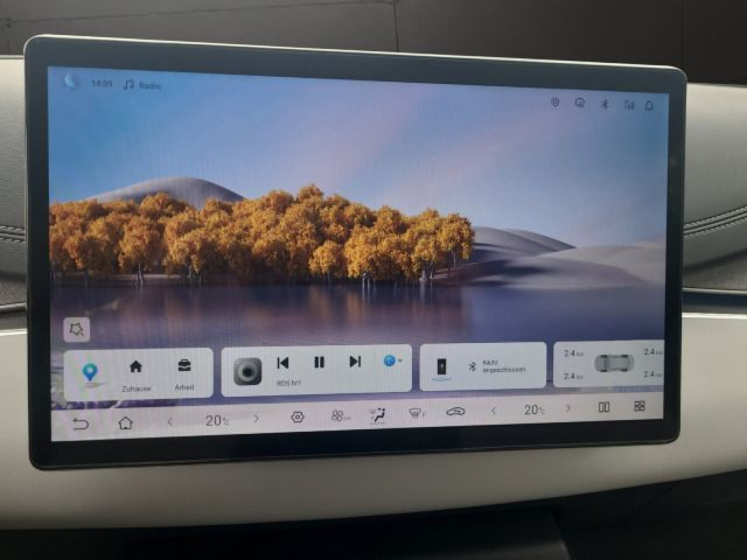The width and height of the screenshot is (747, 560).
Task: Raise the passenger-side temperature
Action: click(x=568, y=409)
